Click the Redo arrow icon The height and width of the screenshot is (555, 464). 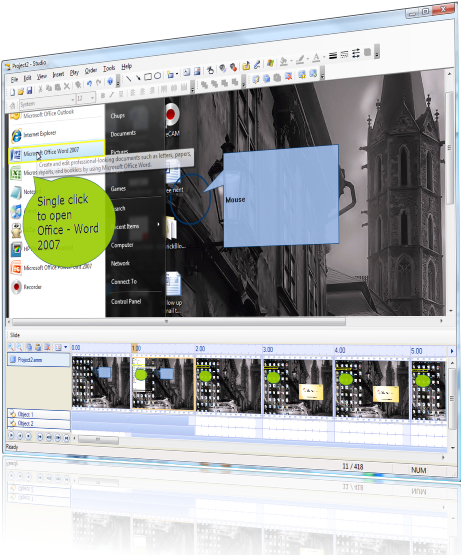point(99,82)
